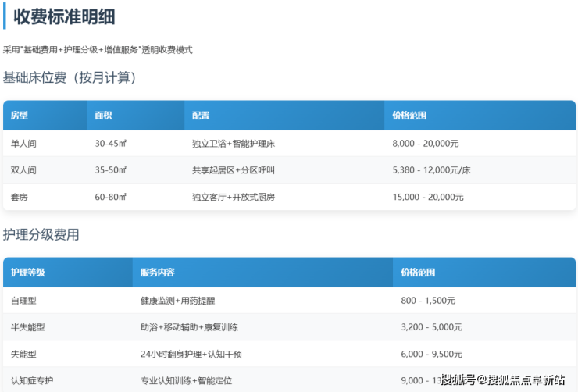
Task: Click 价格范围 header in the bed fee table
Action: [x=409, y=116]
